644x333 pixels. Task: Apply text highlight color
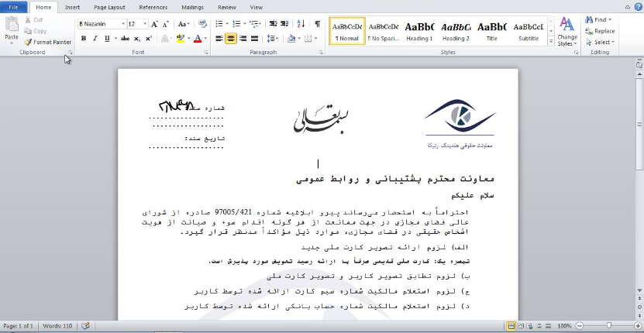181,39
